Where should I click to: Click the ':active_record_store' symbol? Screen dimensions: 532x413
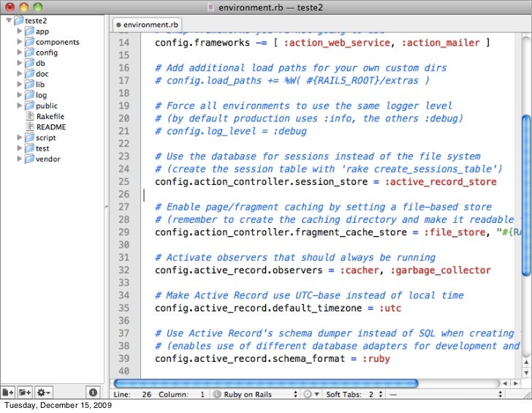(x=441, y=182)
